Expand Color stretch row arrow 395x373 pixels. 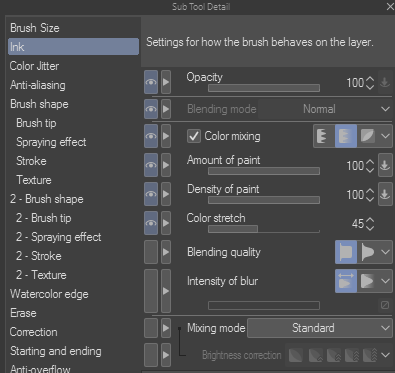166,223
